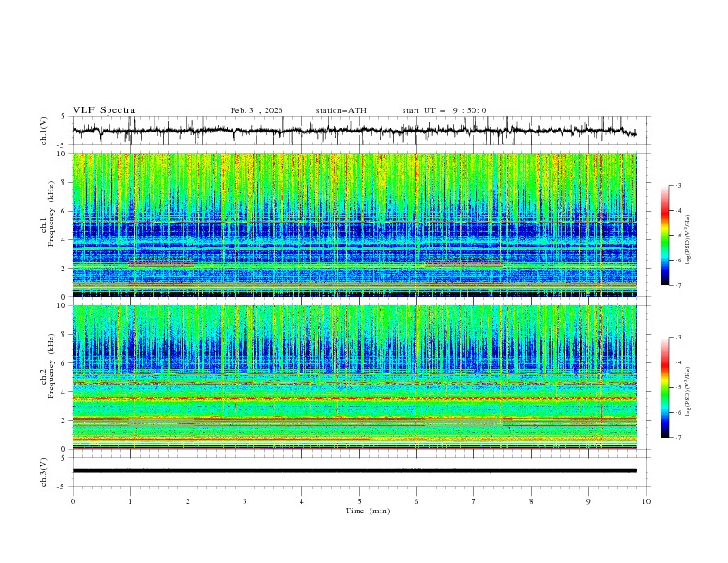Click the time axis tick label "9"

tap(588, 501)
